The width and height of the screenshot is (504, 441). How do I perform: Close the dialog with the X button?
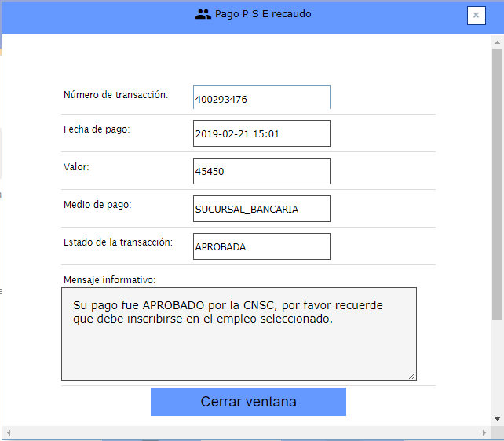(476, 15)
